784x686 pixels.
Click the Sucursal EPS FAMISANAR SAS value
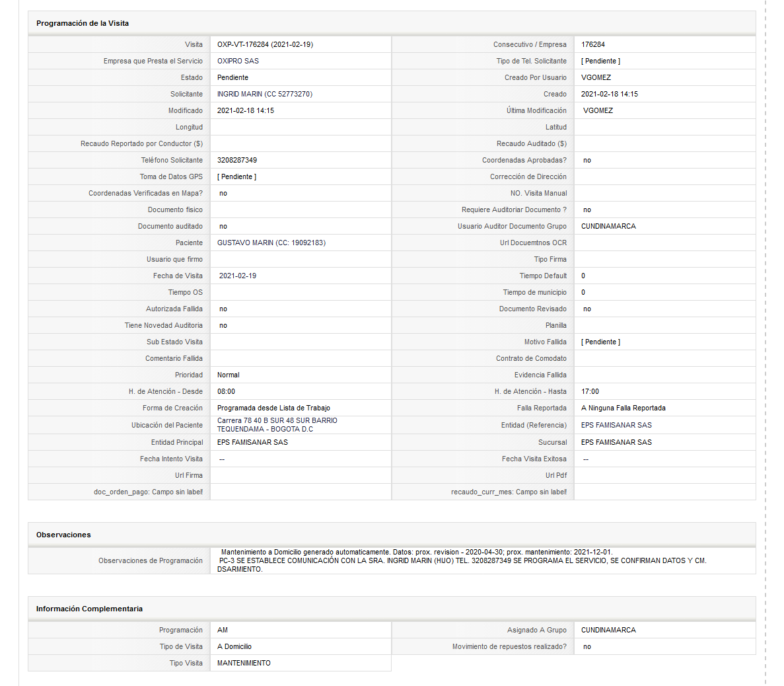tap(616, 442)
